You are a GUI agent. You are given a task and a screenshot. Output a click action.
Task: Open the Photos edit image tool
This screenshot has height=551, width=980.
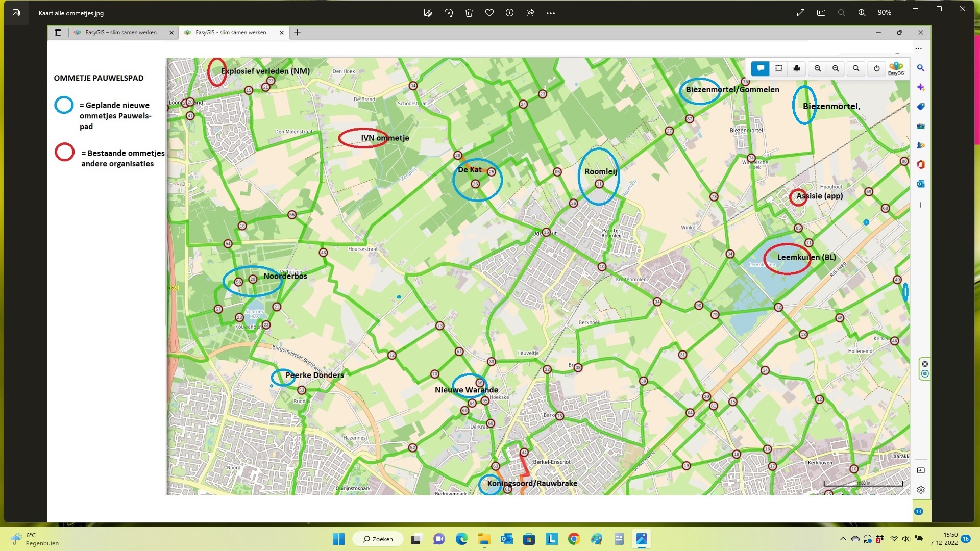428,13
